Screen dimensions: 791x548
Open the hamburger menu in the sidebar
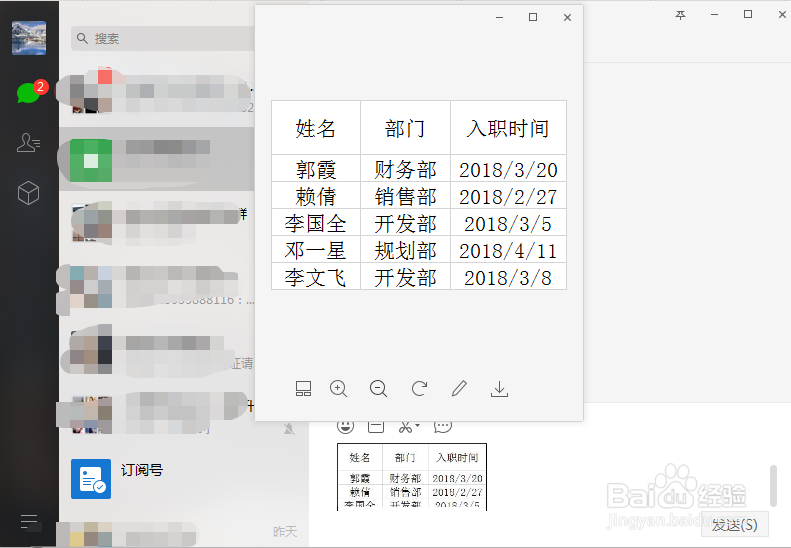[x=29, y=521]
